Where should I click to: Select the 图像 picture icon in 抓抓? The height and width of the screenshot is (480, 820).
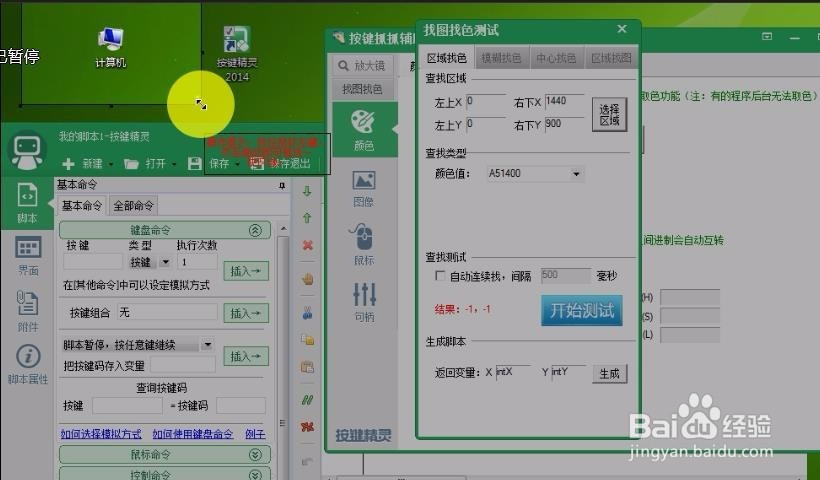(363, 188)
